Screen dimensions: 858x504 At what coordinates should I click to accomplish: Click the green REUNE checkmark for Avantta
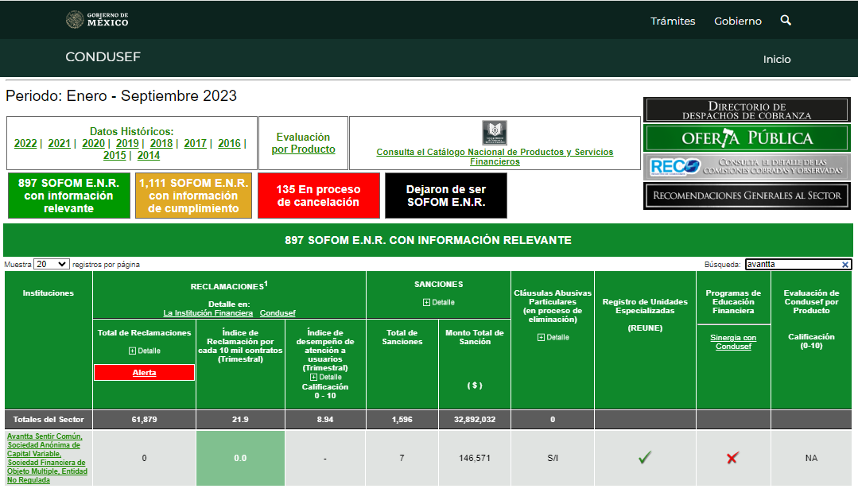(645, 457)
